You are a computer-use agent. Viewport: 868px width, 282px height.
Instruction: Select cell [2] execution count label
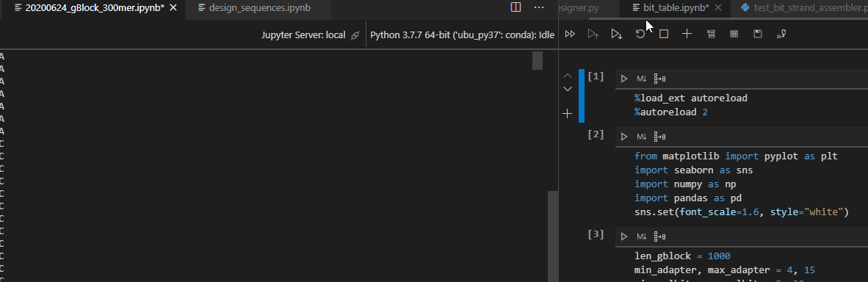pos(596,134)
